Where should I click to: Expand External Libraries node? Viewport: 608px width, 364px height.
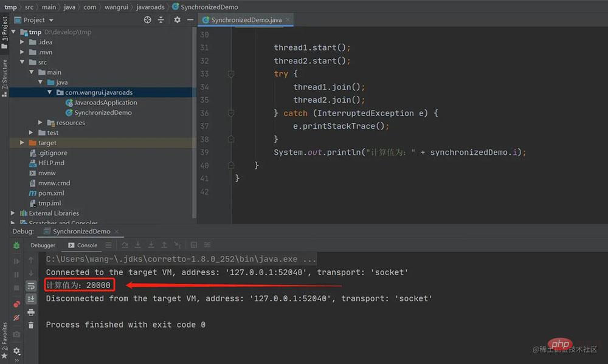pyautogui.click(x=13, y=213)
